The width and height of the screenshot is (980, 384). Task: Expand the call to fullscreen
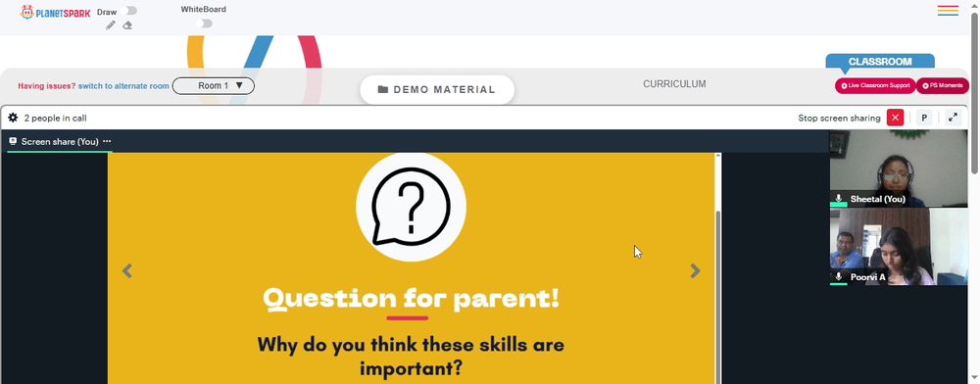click(x=953, y=118)
